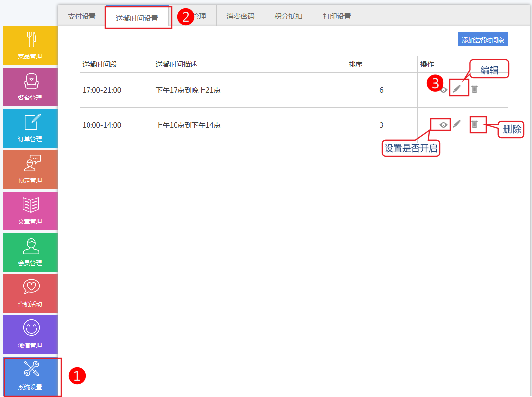532x397 pixels.
Task: Toggle eye icon for 17:00-21:00 row
Action: pos(444,90)
